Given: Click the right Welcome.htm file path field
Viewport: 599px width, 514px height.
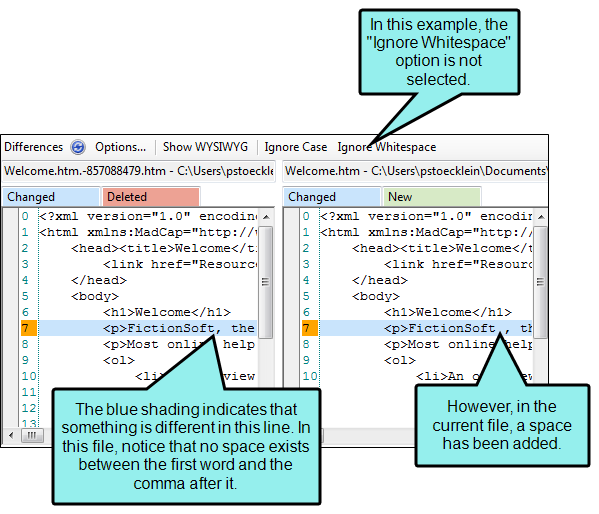Looking at the screenshot, I should coord(416,171).
